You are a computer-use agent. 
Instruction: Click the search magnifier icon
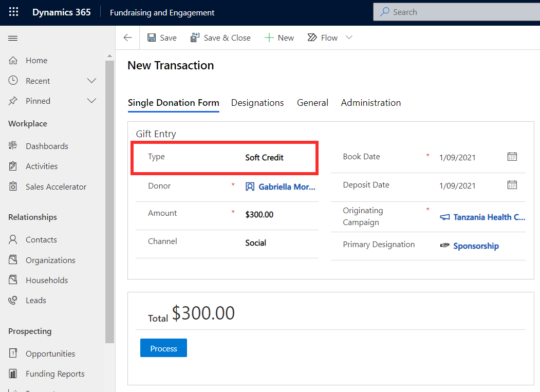point(385,12)
